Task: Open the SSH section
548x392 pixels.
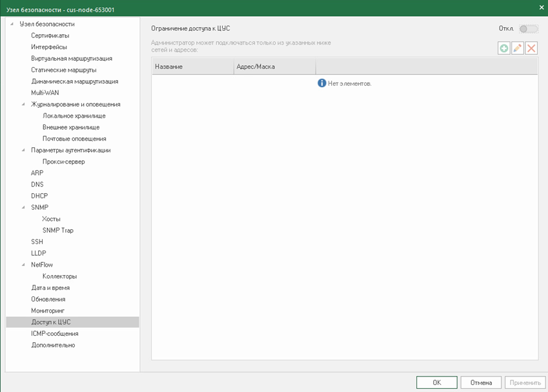Action: 37,242
